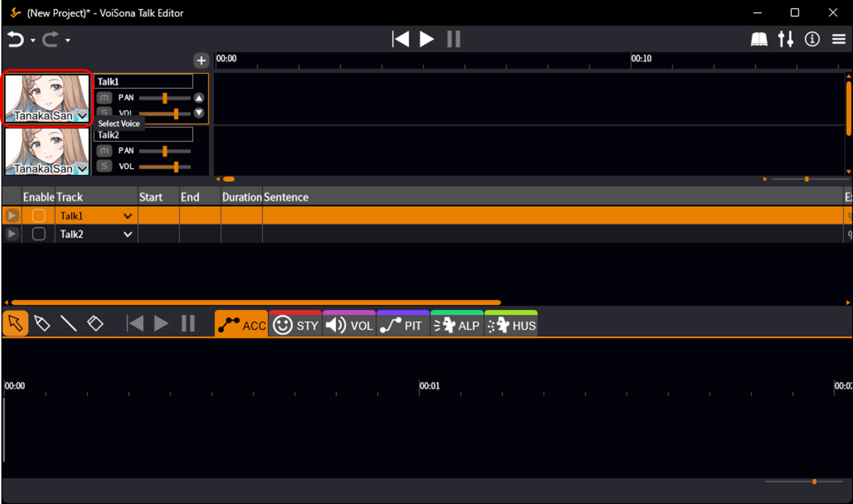Open the dictionary book icon

pyautogui.click(x=759, y=40)
